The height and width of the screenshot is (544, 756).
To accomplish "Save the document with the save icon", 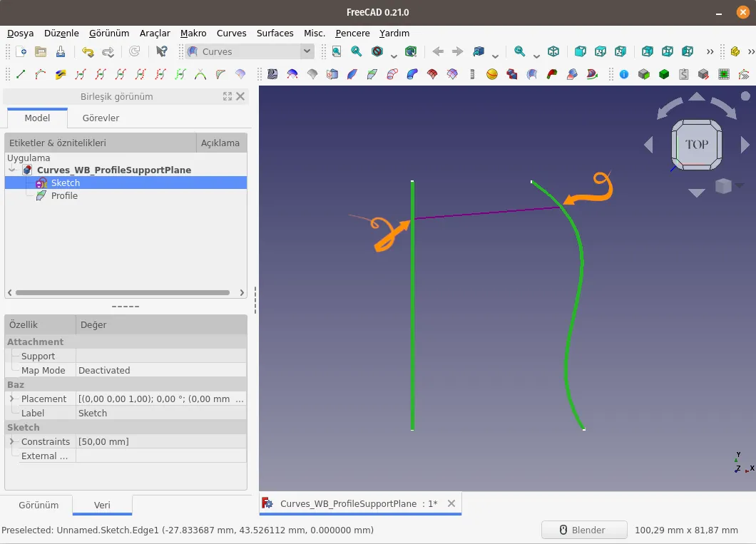I will 61,51.
